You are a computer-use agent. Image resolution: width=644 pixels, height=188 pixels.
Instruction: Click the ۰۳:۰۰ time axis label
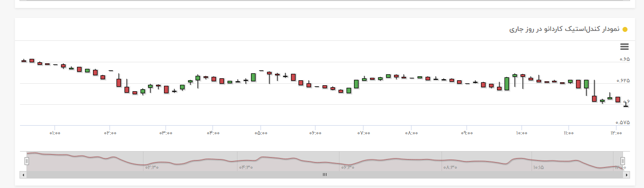pos(166,133)
